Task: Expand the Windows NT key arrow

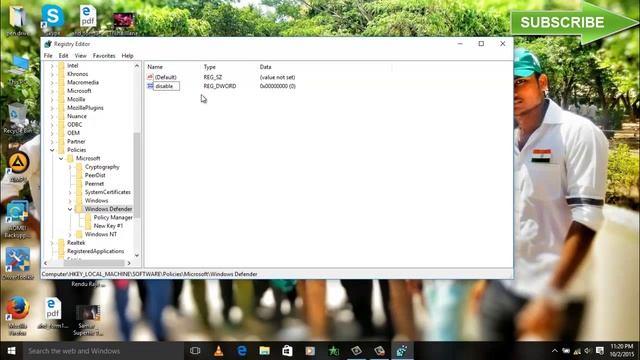Action: 70,234
